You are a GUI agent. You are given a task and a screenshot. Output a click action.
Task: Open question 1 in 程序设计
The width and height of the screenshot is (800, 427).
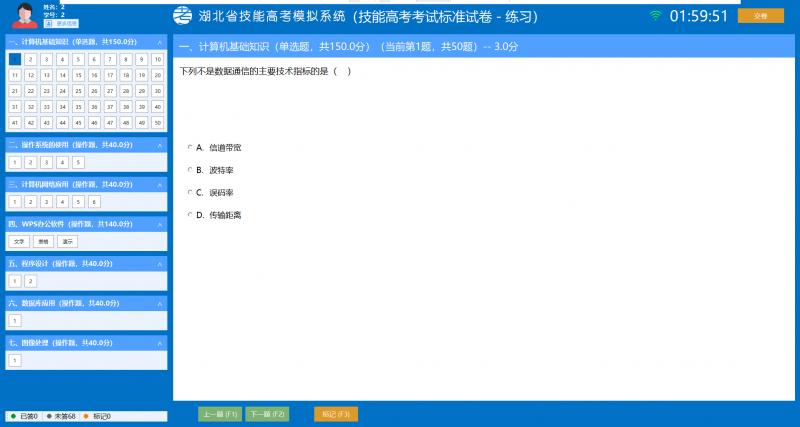click(x=15, y=281)
